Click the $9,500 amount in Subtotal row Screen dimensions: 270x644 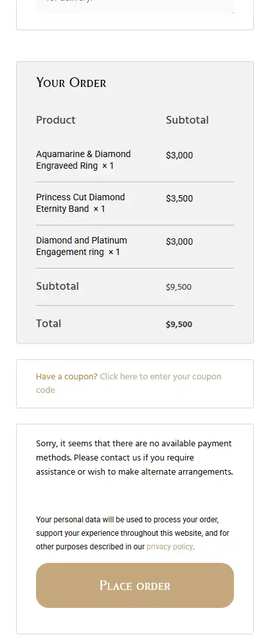[x=179, y=287]
